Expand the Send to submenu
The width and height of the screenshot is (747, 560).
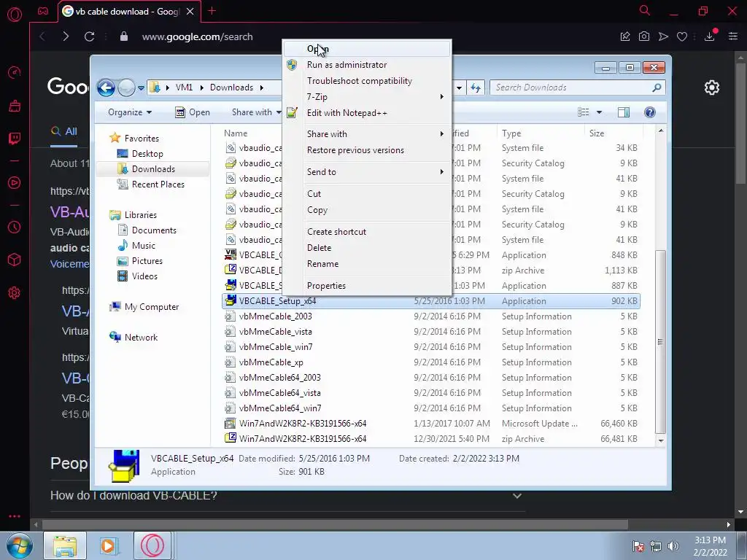(368, 172)
